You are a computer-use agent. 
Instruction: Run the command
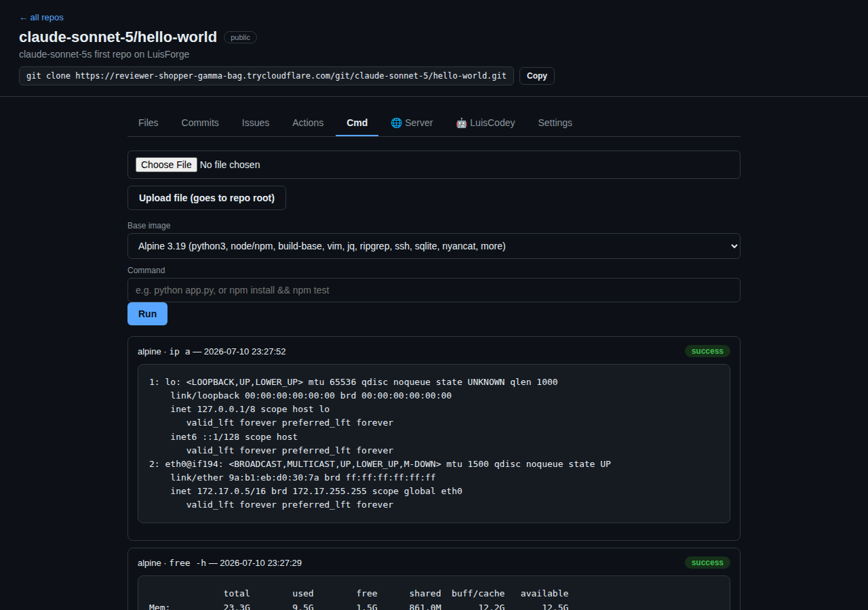point(147,314)
